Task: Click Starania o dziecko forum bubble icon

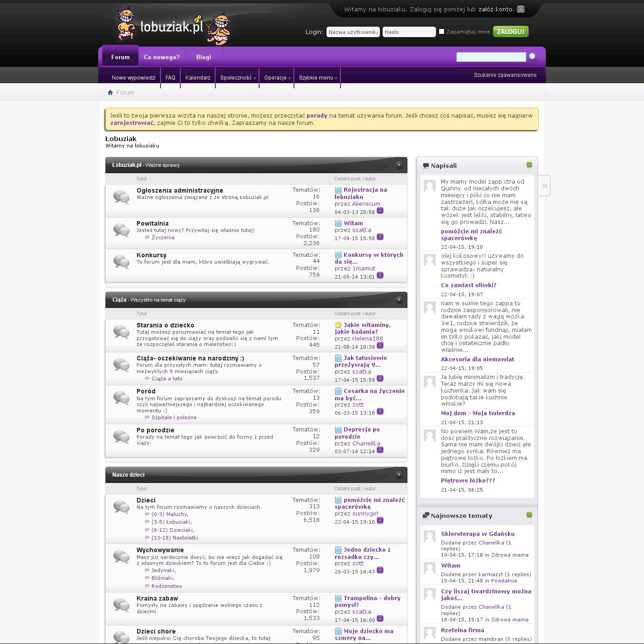Action: click(x=121, y=331)
